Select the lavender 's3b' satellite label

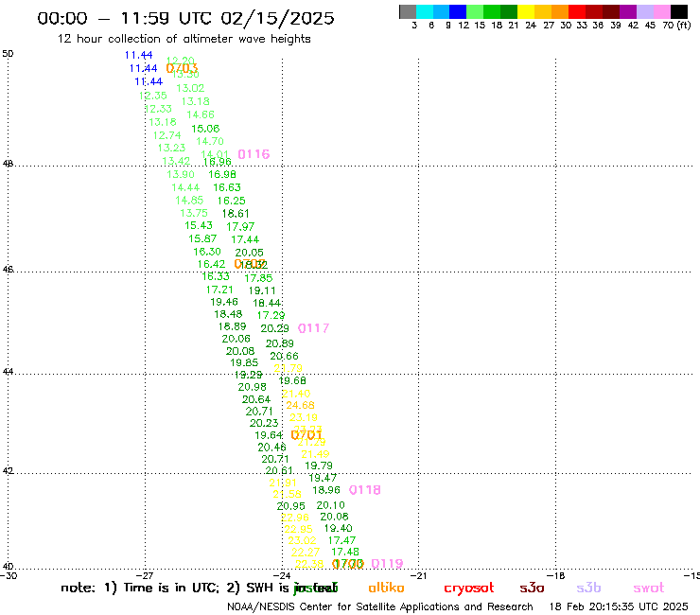[x=588, y=588]
